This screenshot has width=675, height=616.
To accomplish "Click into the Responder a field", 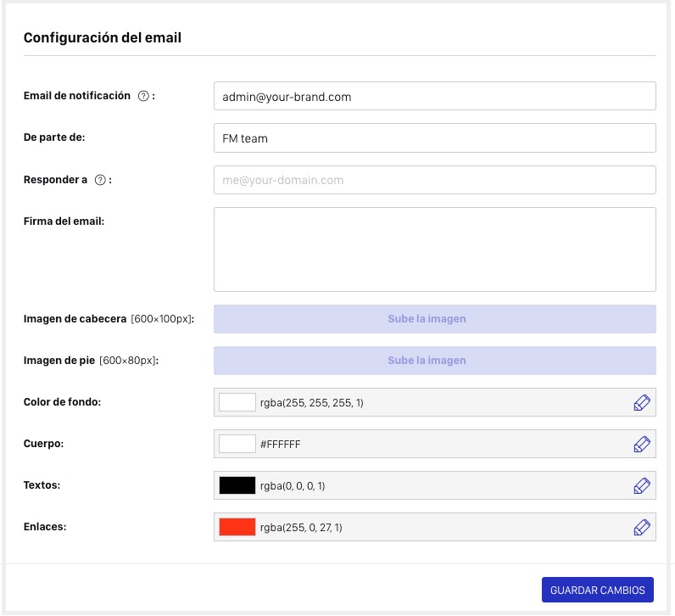I will point(434,180).
